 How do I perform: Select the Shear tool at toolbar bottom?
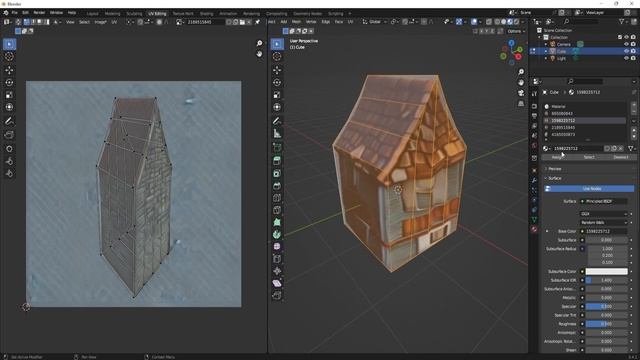click(277, 283)
